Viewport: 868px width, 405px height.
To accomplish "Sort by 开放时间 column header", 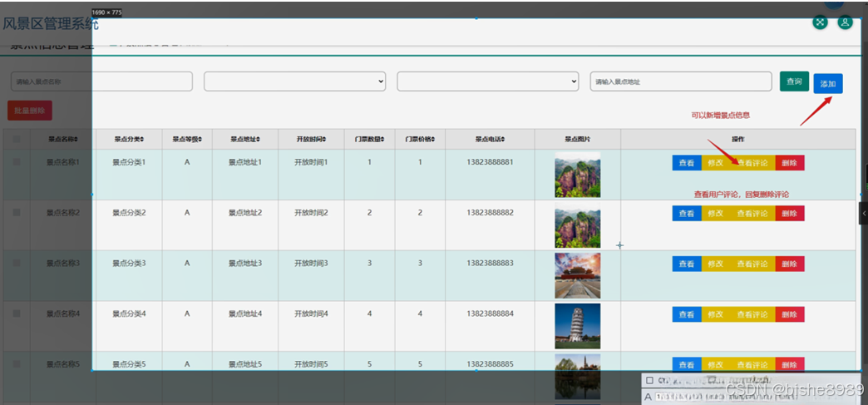I will pyautogui.click(x=311, y=139).
